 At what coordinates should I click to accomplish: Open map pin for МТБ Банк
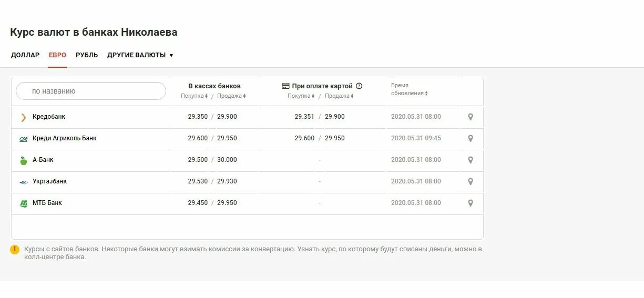pos(471,203)
